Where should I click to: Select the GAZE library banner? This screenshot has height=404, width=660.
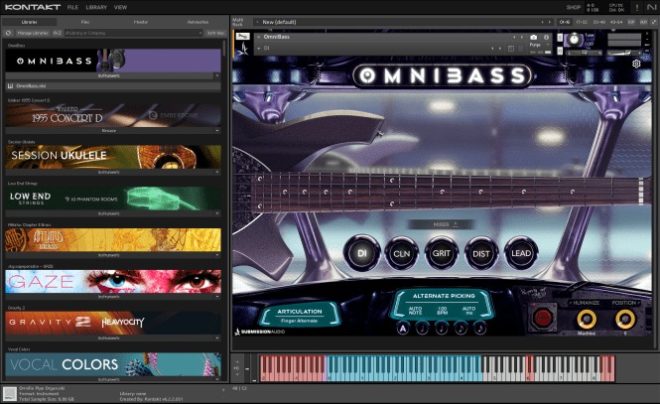pyautogui.click(x=113, y=282)
